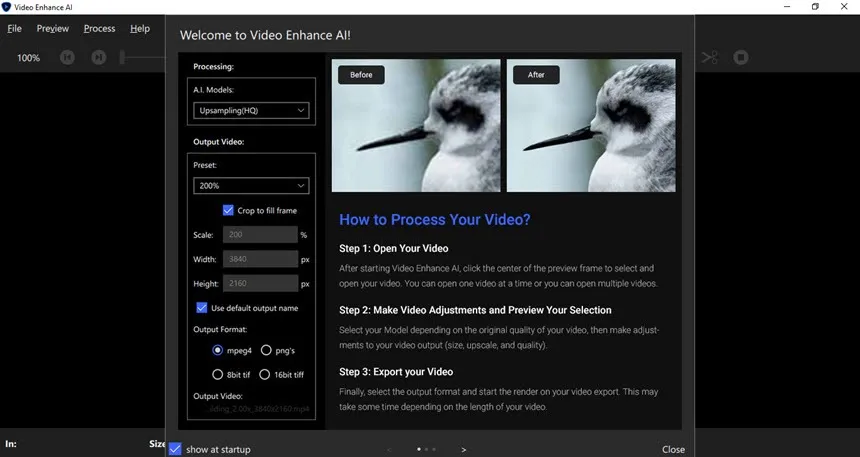Screen dimensions: 860x457
Task: Click the first page indicator dot
Action: [419, 449]
